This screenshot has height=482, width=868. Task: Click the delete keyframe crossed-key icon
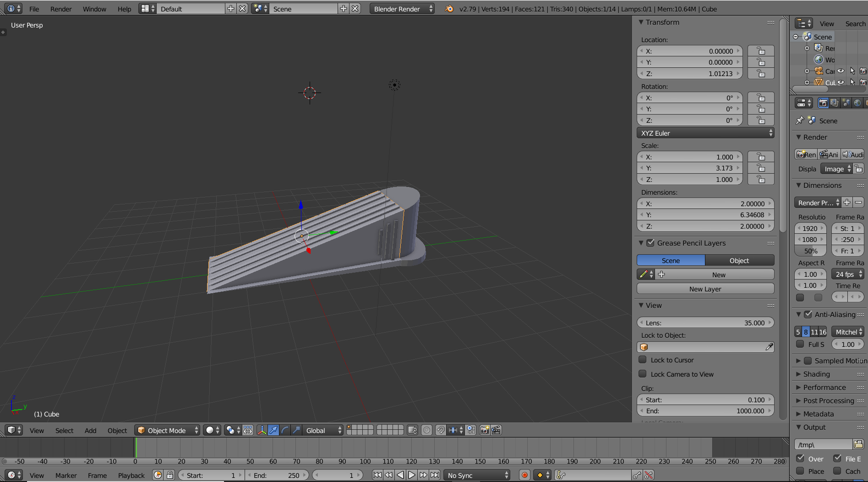(x=649, y=475)
